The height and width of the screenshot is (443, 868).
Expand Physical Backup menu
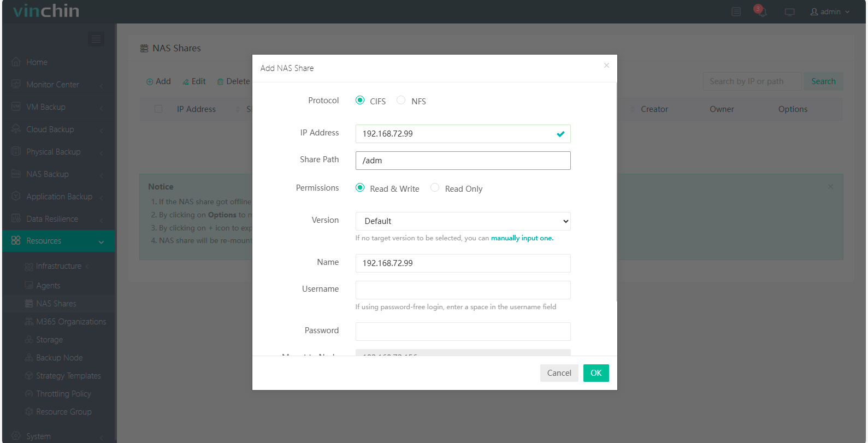click(x=57, y=152)
